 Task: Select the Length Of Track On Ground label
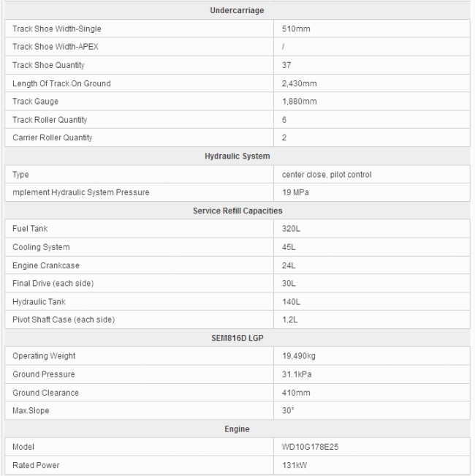(61, 83)
